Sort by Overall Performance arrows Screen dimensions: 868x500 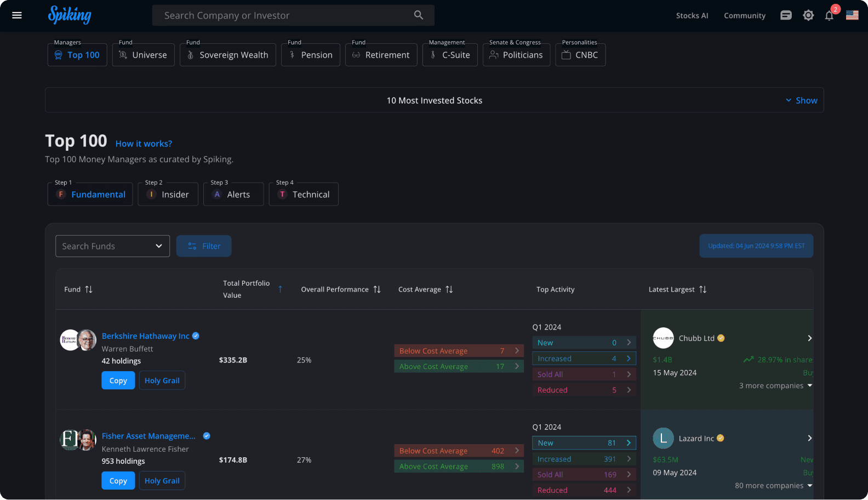[377, 289]
